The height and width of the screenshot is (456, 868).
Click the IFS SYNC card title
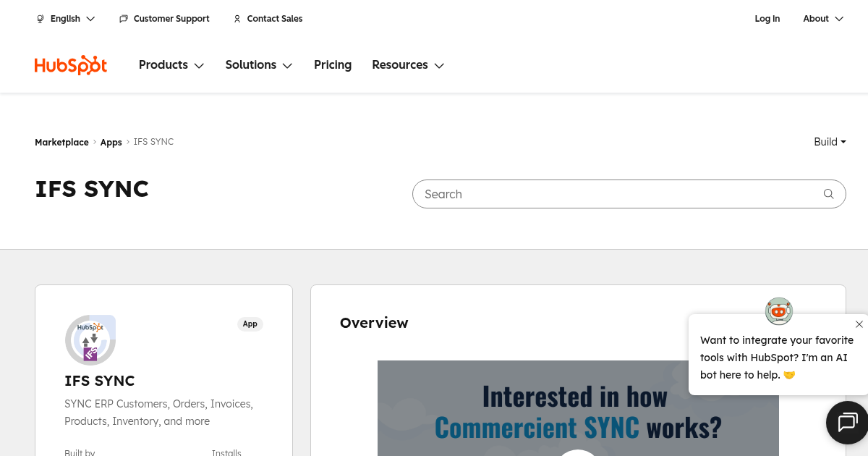[100, 381]
